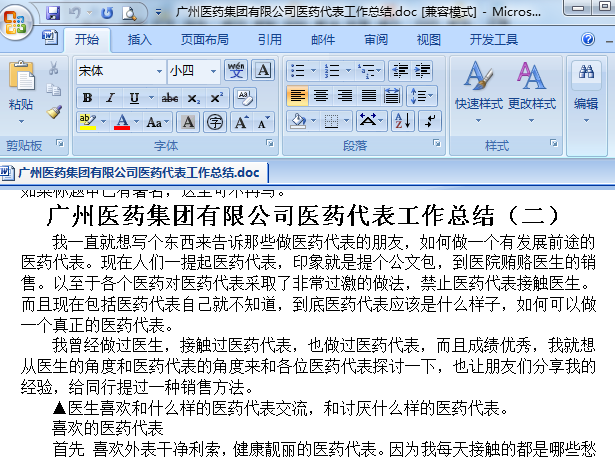This screenshot has width=615, height=461.
Task: Expand the 粘贴 paste options arrow
Action: click(x=22, y=121)
